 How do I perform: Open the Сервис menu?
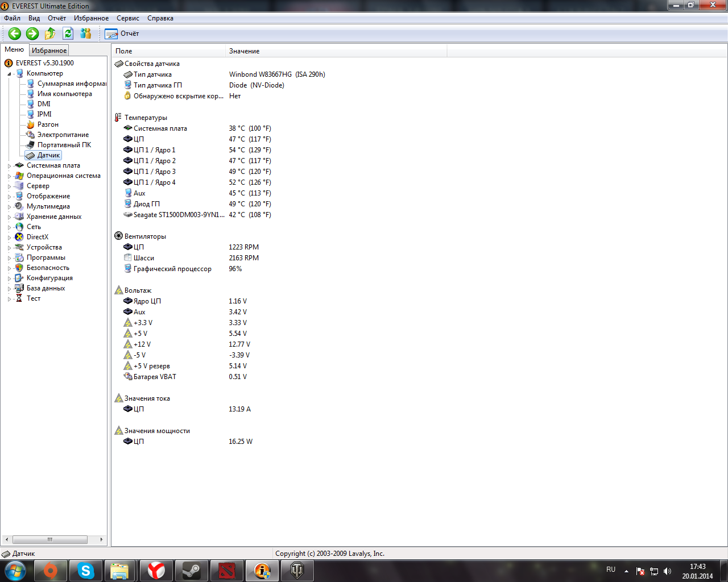click(128, 18)
